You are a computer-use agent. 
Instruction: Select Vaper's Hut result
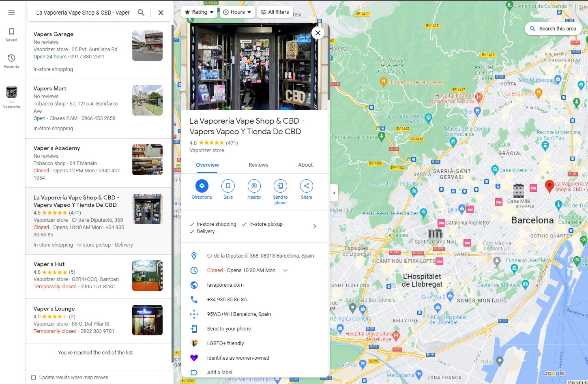98,277
